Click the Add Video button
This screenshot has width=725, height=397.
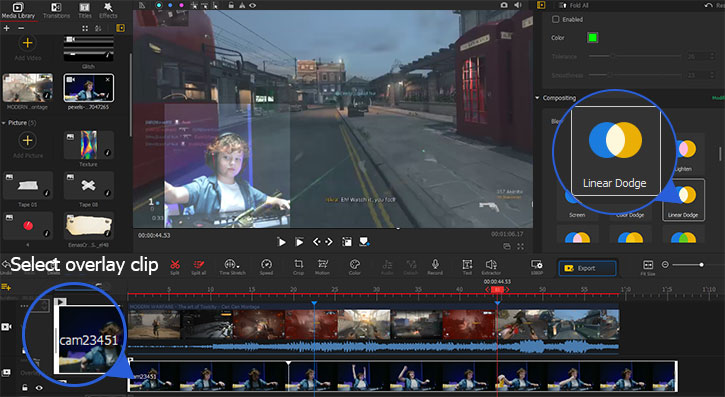point(27,48)
